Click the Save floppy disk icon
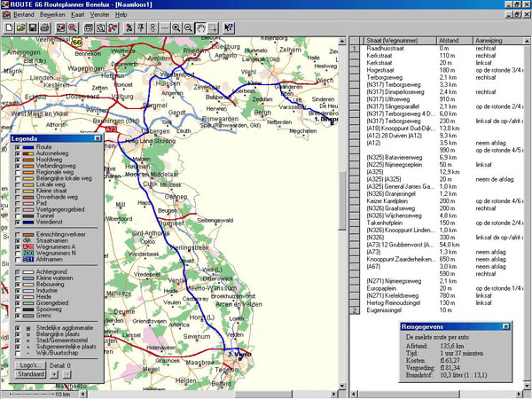532x399 pixels. 32,28
